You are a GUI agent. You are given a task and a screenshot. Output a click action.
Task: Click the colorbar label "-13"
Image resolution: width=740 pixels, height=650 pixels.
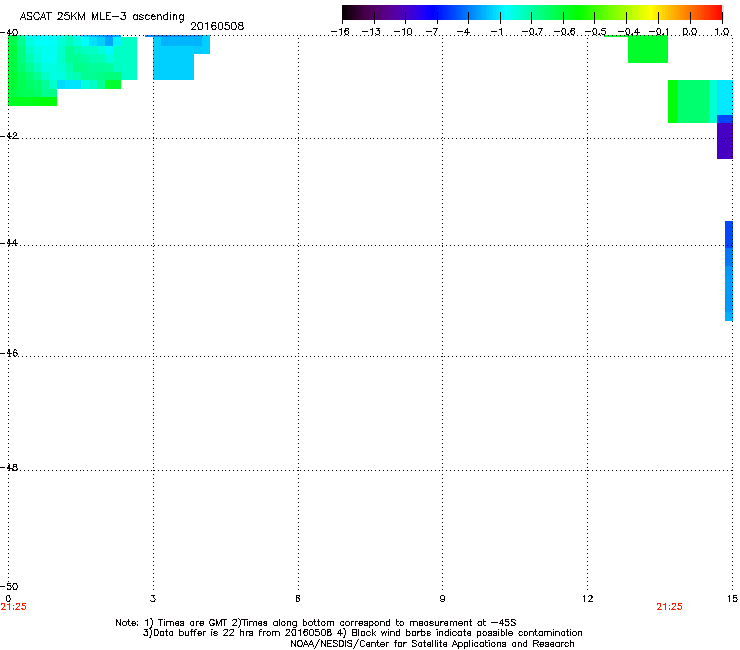(x=371, y=32)
